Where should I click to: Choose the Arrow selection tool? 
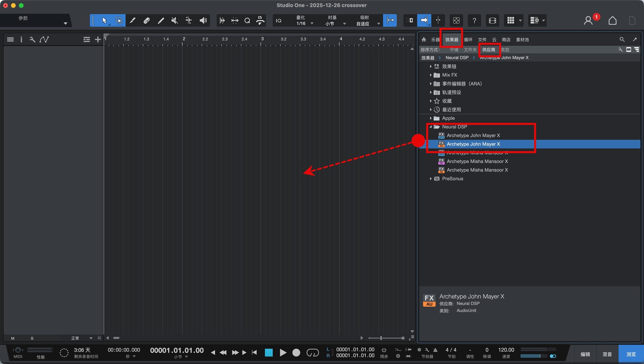104,20
